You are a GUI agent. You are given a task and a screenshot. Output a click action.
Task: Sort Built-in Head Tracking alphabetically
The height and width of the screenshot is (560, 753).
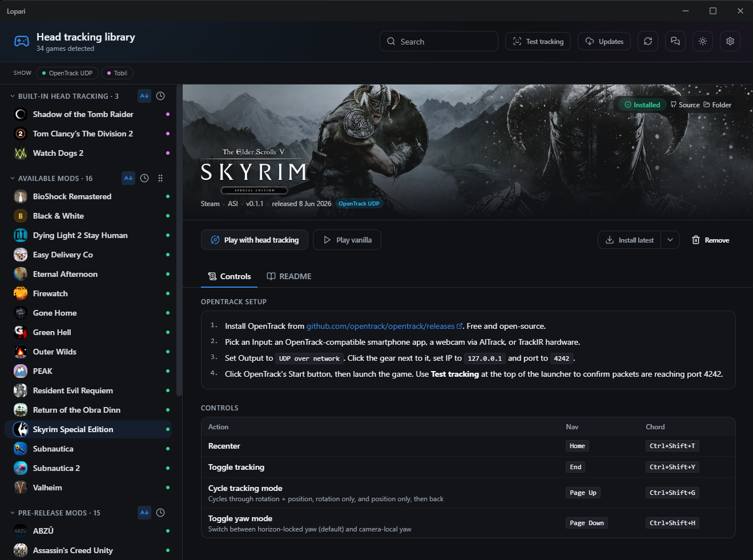(144, 96)
